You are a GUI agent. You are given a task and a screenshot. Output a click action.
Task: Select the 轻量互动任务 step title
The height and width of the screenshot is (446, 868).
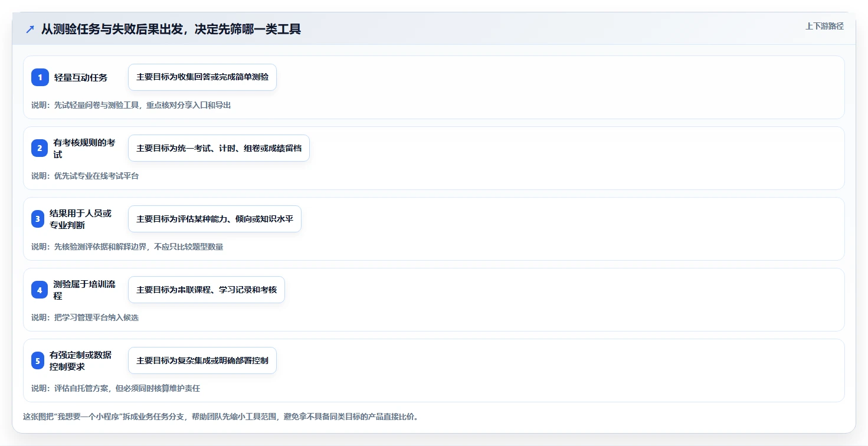click(x=81, y=77)
